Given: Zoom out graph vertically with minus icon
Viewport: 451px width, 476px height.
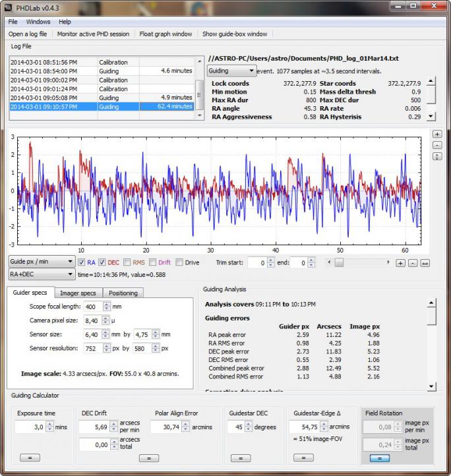Looking at the screenshot, I should (x=437, y=146).
